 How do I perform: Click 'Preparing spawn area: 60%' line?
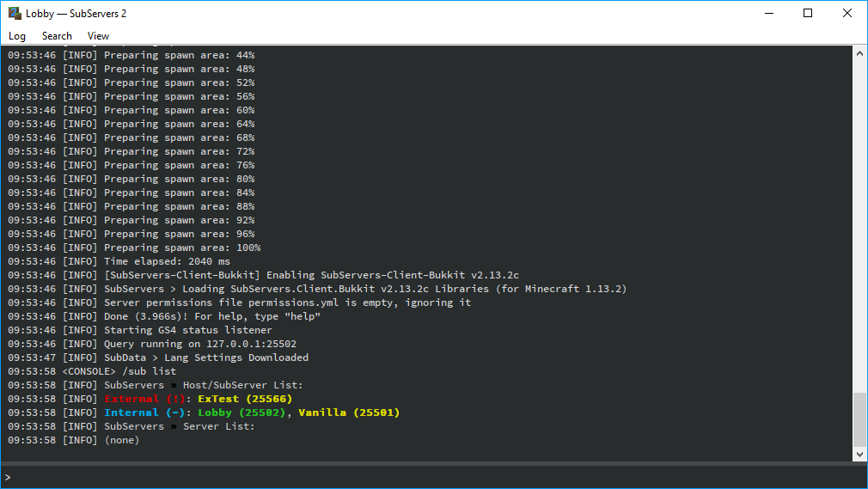click(x=131, y=110)
